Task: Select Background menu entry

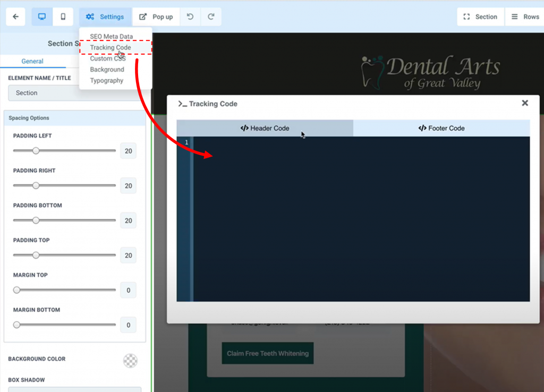Action: tap(107, 70)
